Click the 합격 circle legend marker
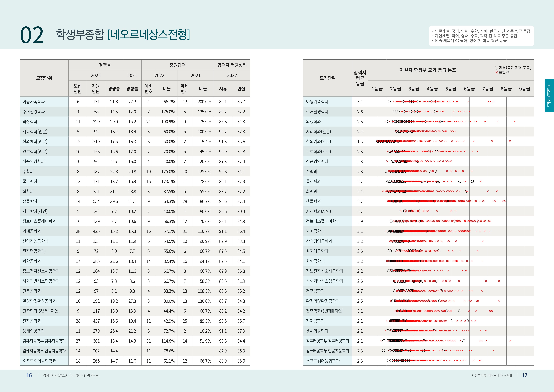Viewport: 554px width, 392px height. [x=496, y=68]
